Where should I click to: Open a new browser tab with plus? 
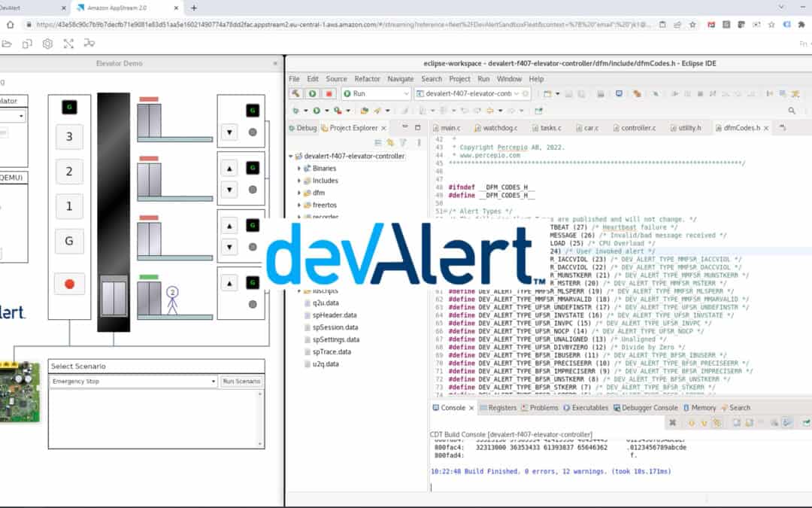(x=194, y=8)
